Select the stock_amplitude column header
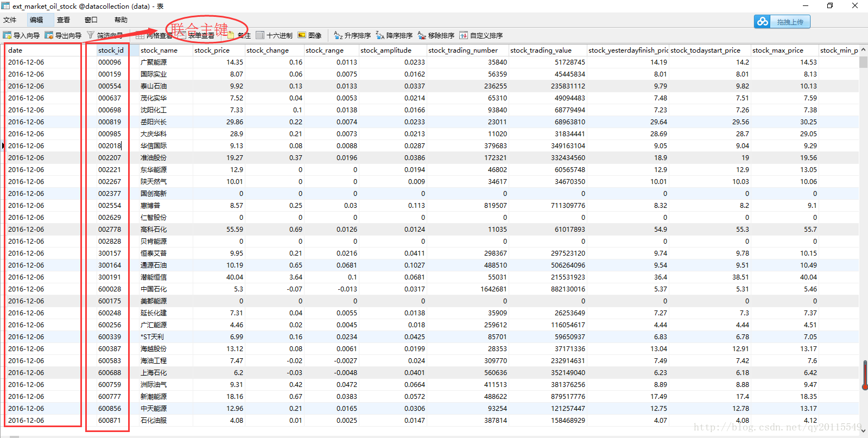Image resolution: width=868 pixels, height=438 pixels. [x=392, y=50]
